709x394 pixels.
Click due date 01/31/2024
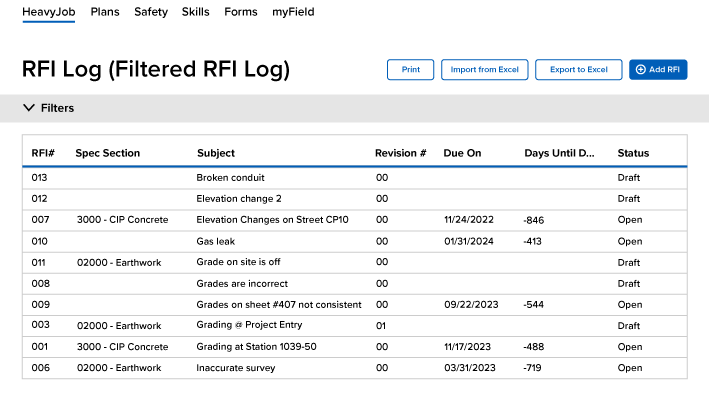tap(469, 242)
